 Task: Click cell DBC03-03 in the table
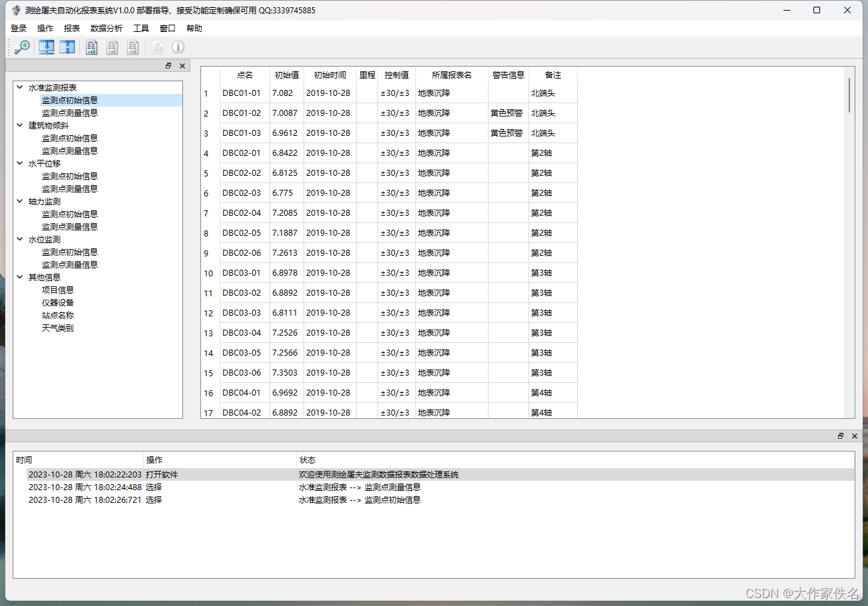[x=245, y=313]
